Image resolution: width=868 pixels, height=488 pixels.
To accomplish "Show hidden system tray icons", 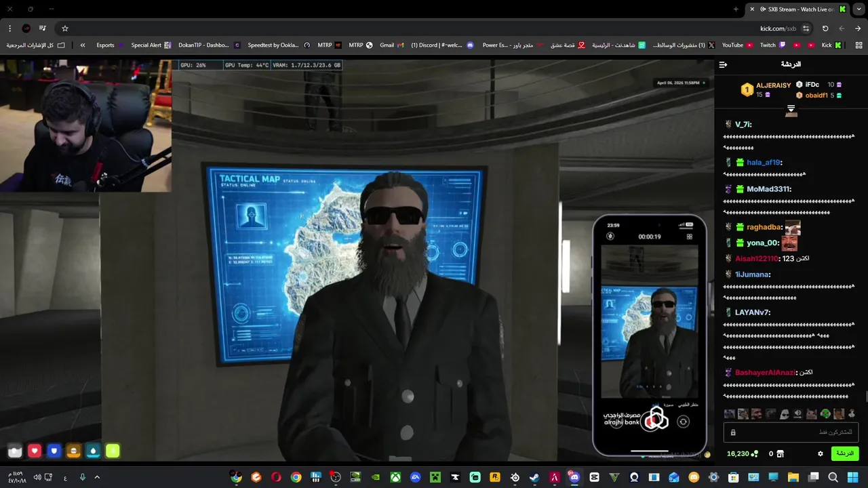I will pyautogui.click(x=97, y=477).
